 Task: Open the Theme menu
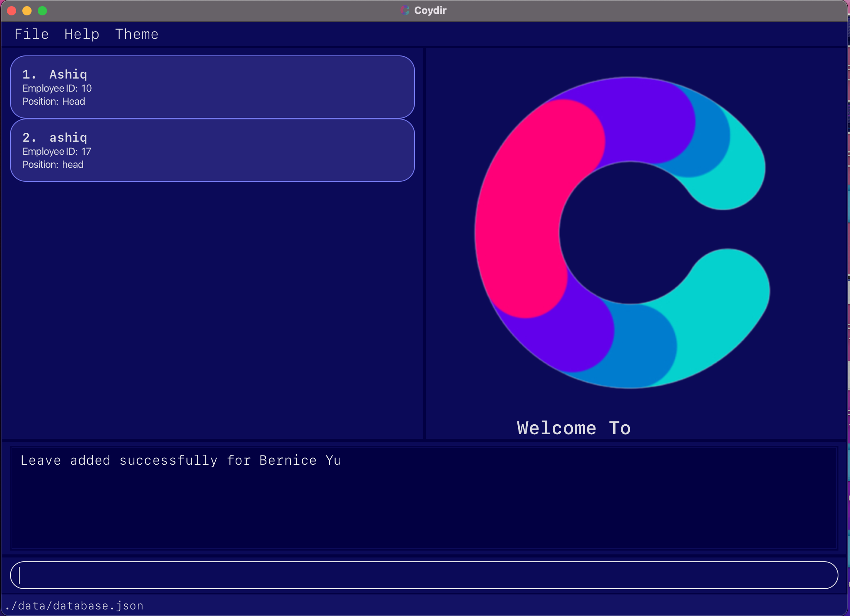coord(137,34)
